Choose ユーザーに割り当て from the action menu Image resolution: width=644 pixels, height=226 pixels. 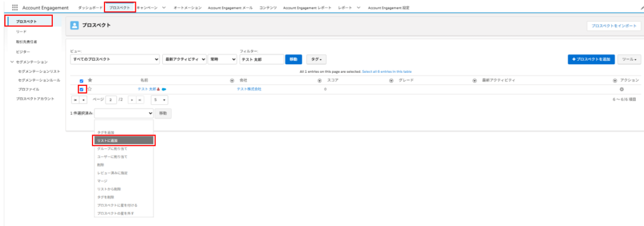click(x=124, y=157)
